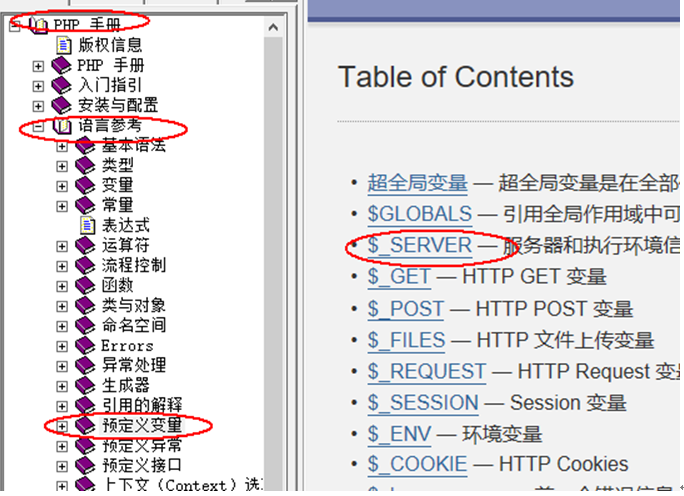The width and height of the screenshot is (684, 496).
Task: Expand the 类型 tree node
Action: click(x=62, y=166)
